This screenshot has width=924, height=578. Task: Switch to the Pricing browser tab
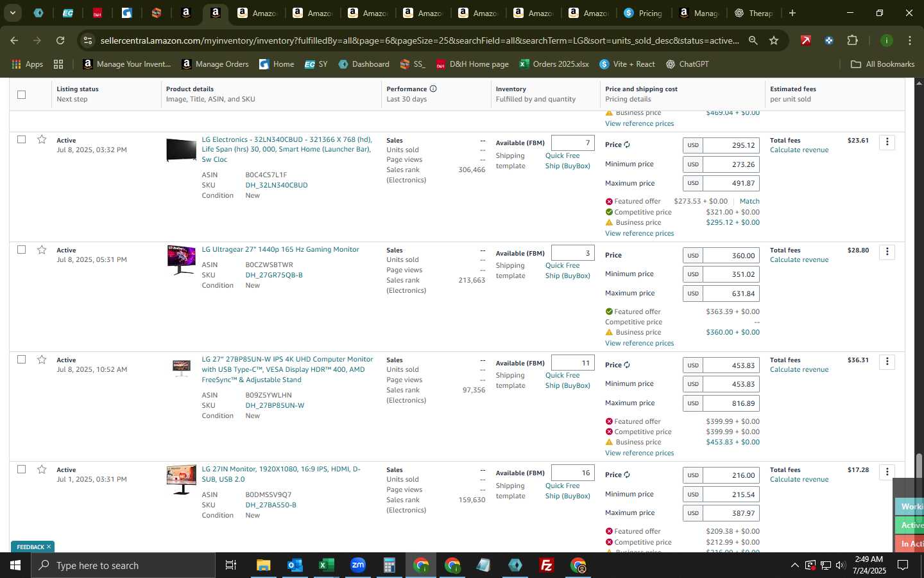644,13
